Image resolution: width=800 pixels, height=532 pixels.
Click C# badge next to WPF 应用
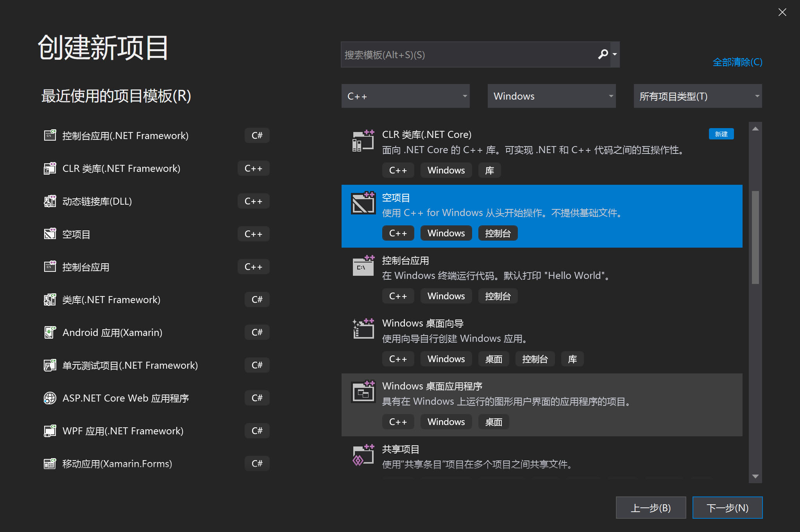coord(257,430)
